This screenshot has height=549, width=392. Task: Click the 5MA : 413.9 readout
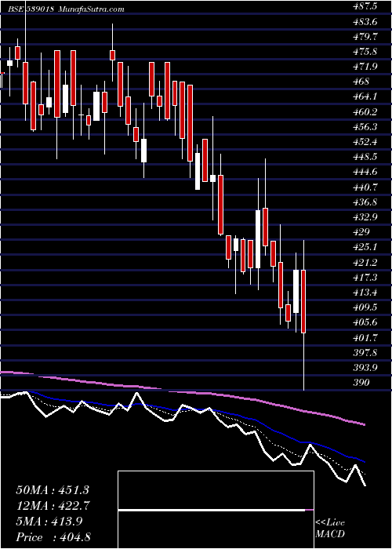[x=49, y=522]
